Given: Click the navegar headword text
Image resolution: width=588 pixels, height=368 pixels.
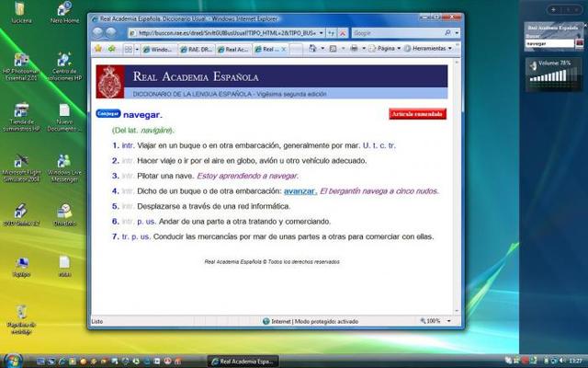Looking at the screenshot, I should pos(142,115).
